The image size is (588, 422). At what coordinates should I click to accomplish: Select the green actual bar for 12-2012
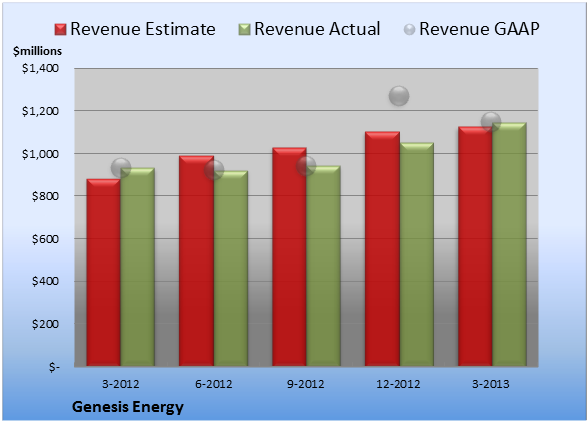(x=416, y=254)
